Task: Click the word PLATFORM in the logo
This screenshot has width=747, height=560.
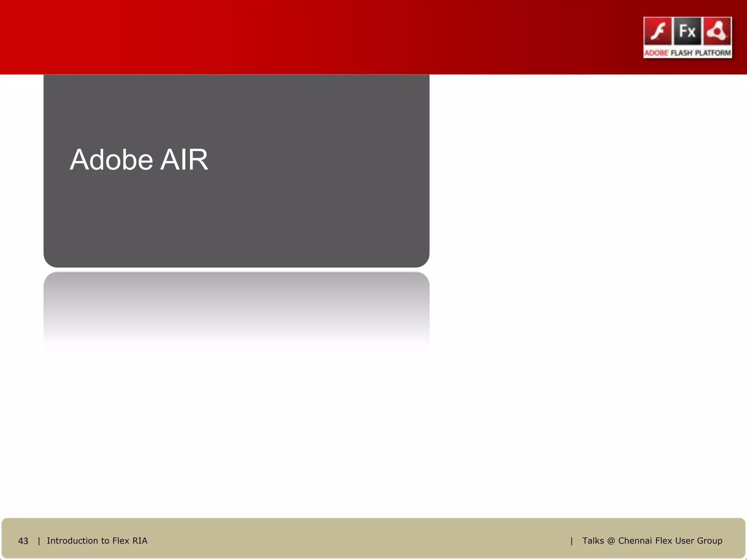Action: point(713,53)
